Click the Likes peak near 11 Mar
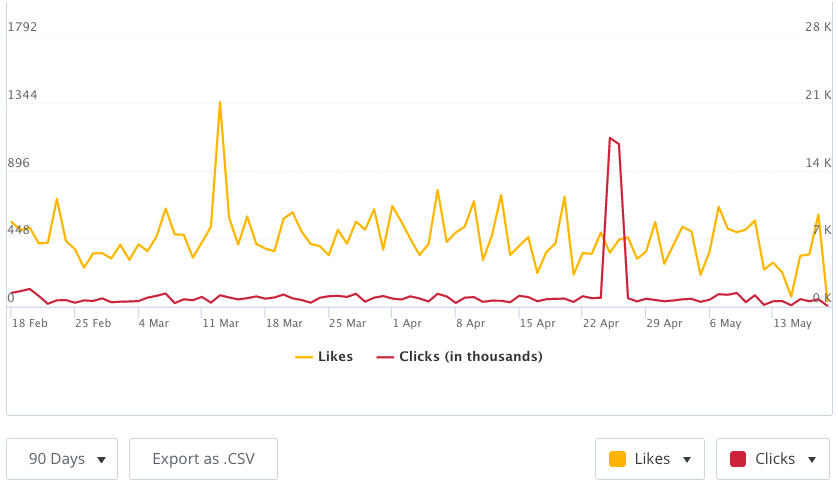This screenshot has width=838, height=488. tap(220, 102)
